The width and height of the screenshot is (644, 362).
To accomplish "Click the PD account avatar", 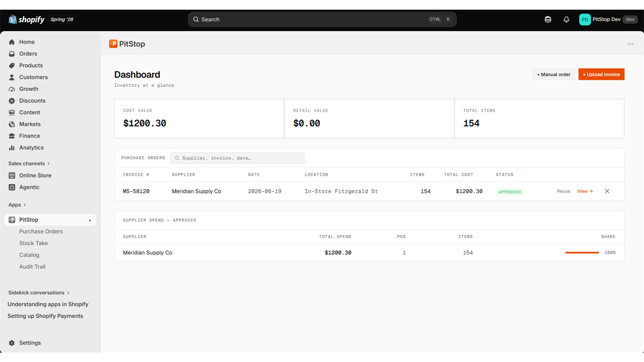I will (585, 19).
